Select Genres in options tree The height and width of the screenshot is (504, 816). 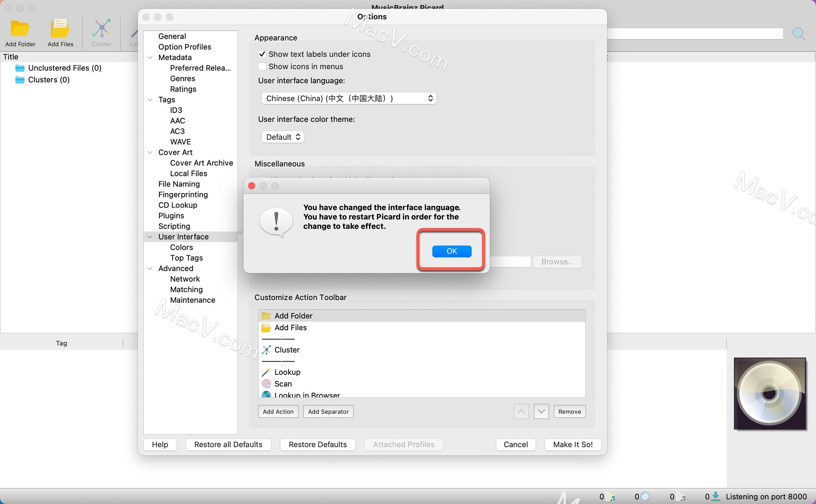183,79
